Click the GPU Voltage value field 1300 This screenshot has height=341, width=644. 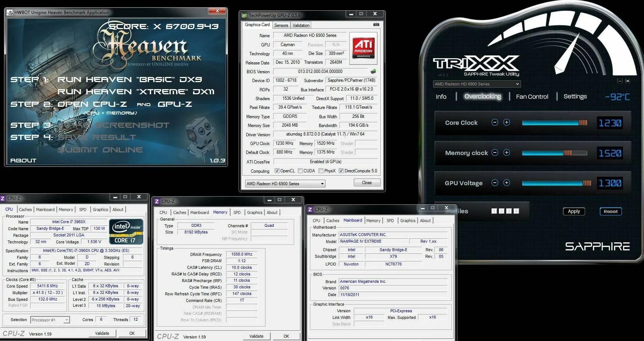tap(610, 183)
